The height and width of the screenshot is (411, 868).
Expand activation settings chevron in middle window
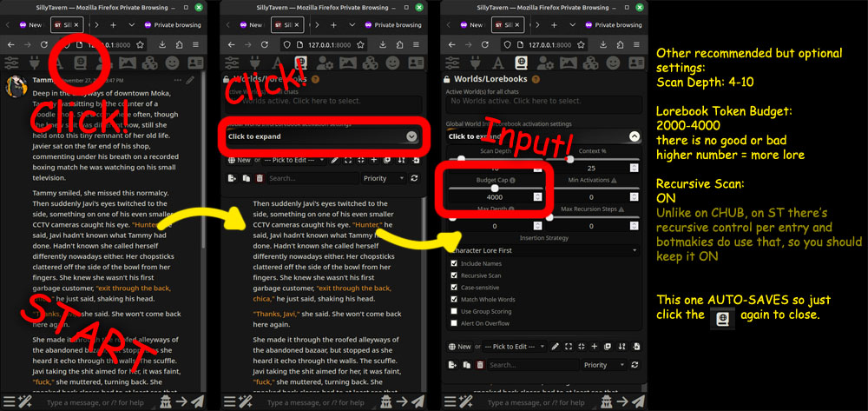click(x=411, y=136)
